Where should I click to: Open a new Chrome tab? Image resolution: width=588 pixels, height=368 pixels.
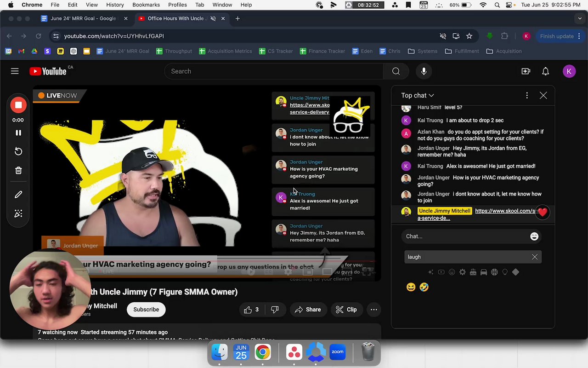pos(237,18)
